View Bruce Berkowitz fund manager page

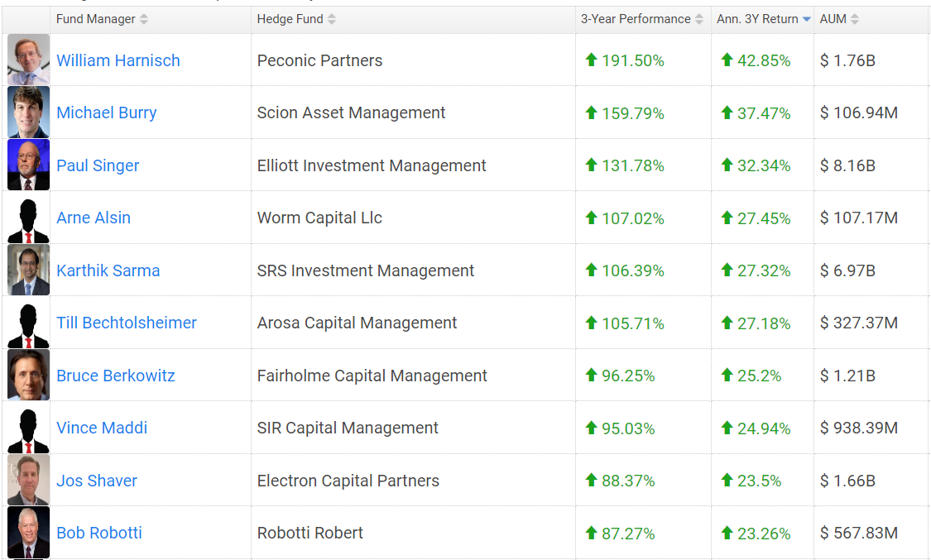coord(116,376)
